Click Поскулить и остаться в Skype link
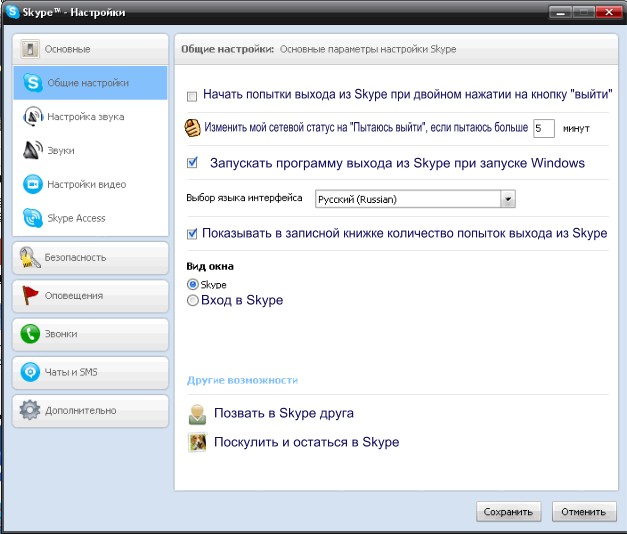The image size is (627, 534). 307,442
